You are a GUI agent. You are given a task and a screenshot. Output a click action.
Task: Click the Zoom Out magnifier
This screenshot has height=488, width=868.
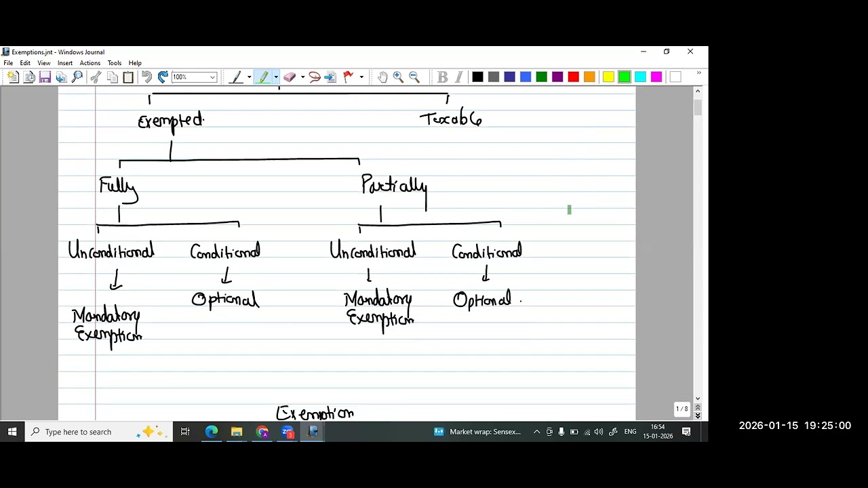coord(414,77)
